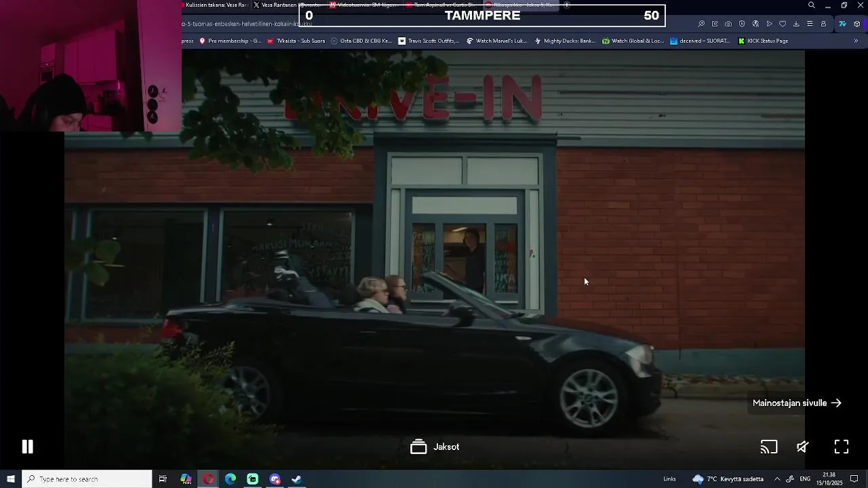
Task: Click the shield ad-blocker icon
Action: pyautogui.click(x=742, y=24)
